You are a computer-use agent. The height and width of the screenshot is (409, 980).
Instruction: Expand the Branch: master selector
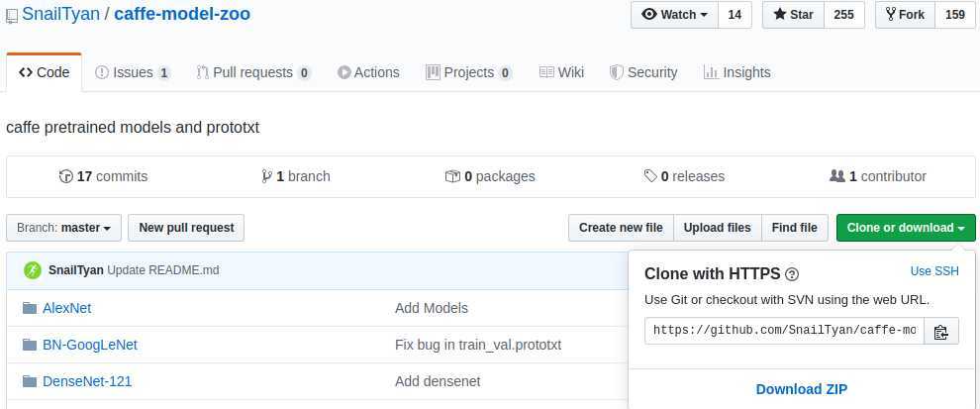(64, 228)
